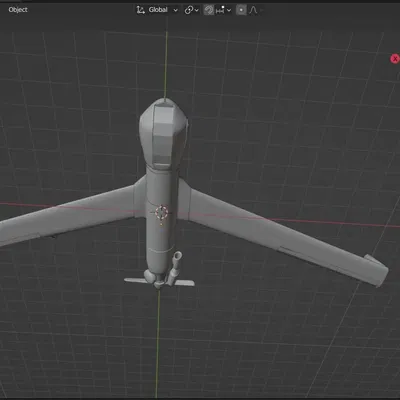Toggle proportional editing button

241,10
